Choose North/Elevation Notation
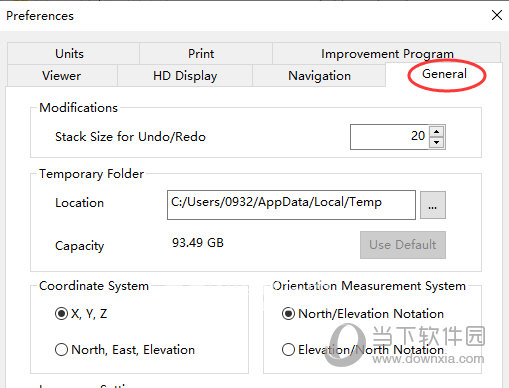 point(363,314)
